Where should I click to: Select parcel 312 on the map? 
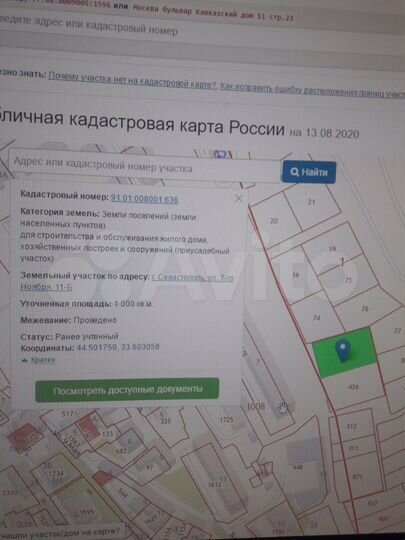tap(351, 427)
